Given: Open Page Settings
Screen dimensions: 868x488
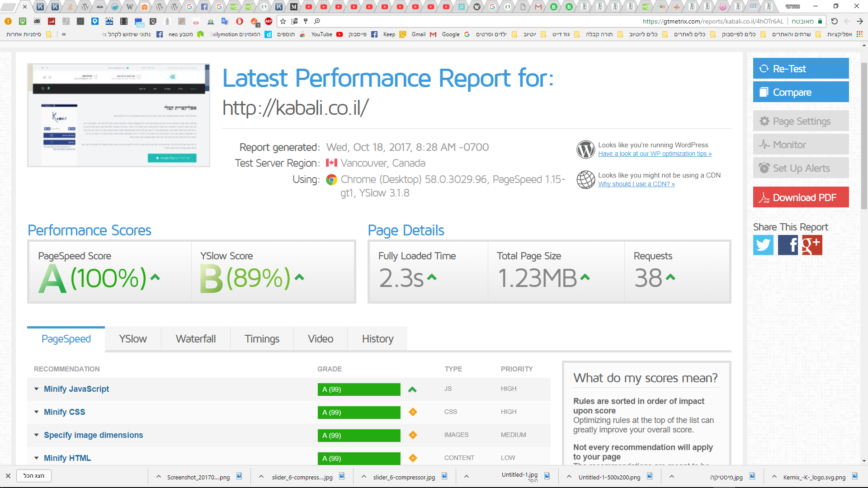Looking at the screenshot, I should coord(801,121).
